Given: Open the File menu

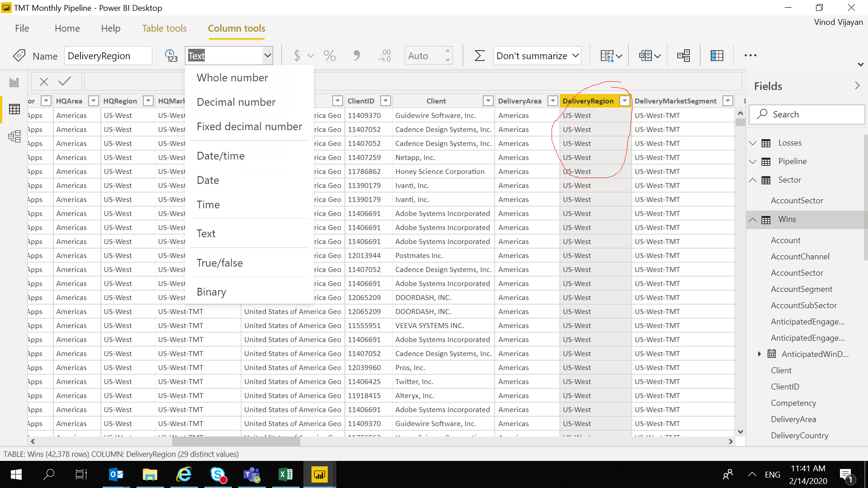Looking at the screenshot, I should click(x=22, y=28).
